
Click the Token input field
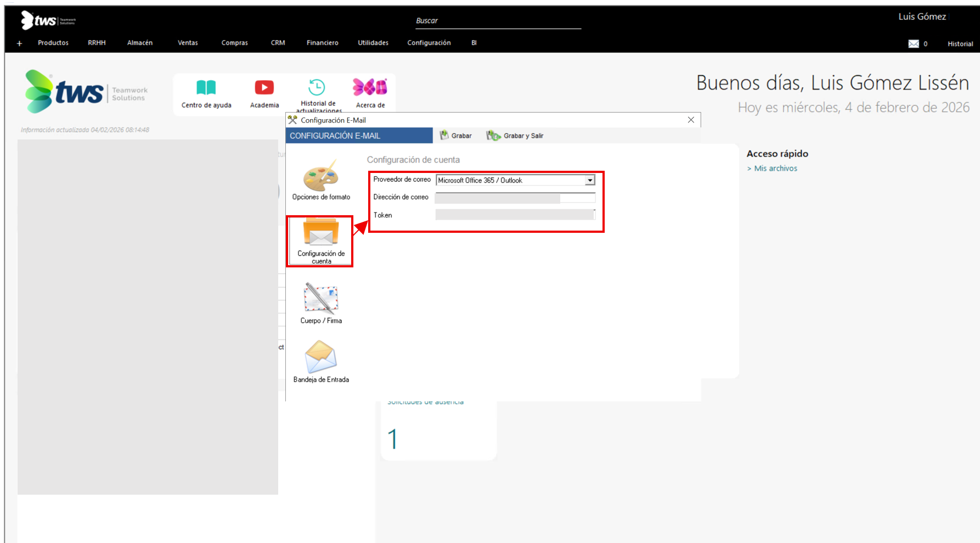coord(514,215)
